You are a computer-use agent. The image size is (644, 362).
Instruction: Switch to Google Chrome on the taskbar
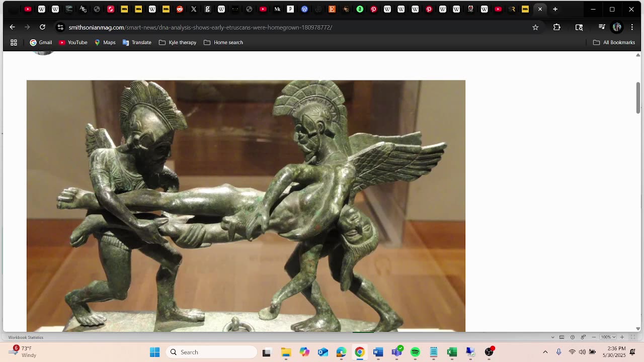click(360, 352)
